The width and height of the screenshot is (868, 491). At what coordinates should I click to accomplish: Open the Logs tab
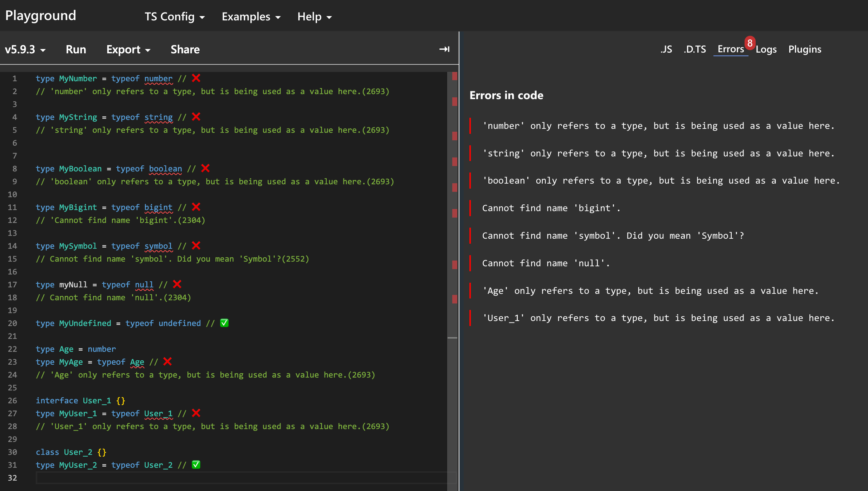766,49
